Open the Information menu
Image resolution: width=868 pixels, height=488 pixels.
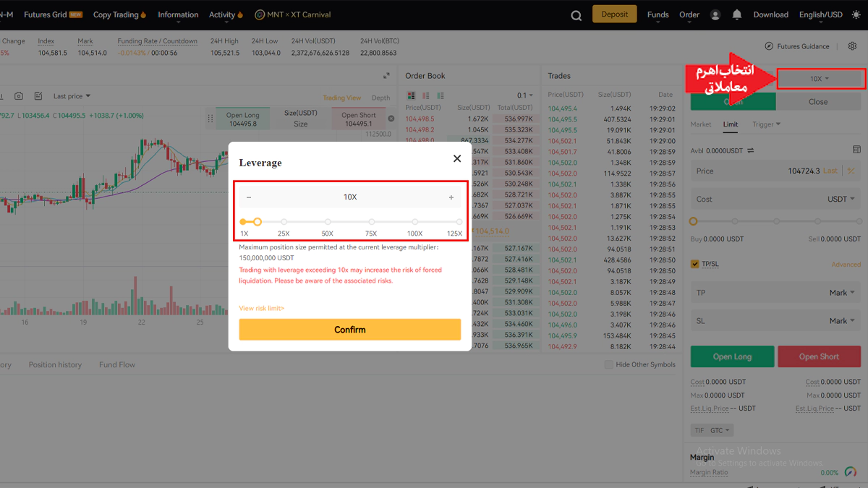click(178, 14)
